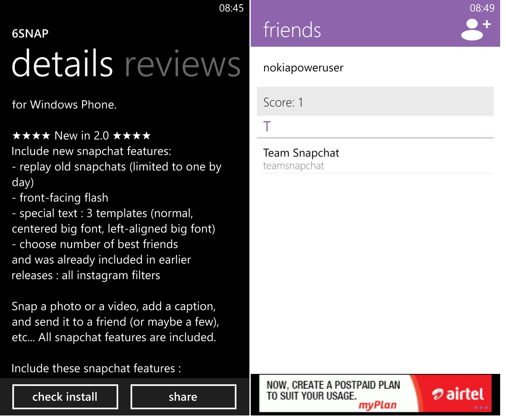Tap check install for 6snap
The image size is (506, 420).
coord(65,397)
